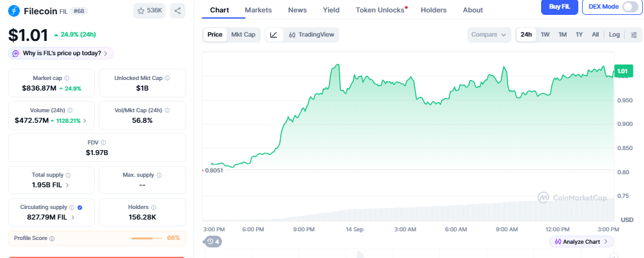Image resolution: width=644 pixels, height=258 pixels.
Task: Open the Yield tab
Action: (331, 11)
